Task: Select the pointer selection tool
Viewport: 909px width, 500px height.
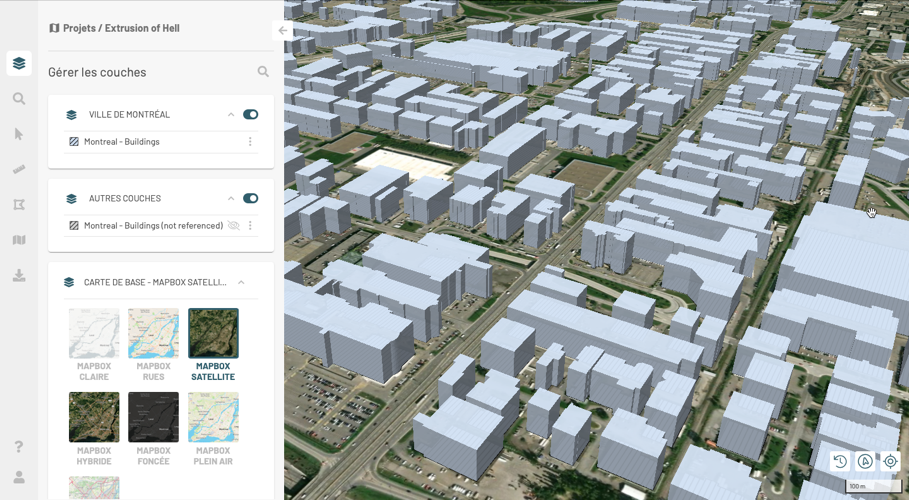Action: click(x=19, y=134)
